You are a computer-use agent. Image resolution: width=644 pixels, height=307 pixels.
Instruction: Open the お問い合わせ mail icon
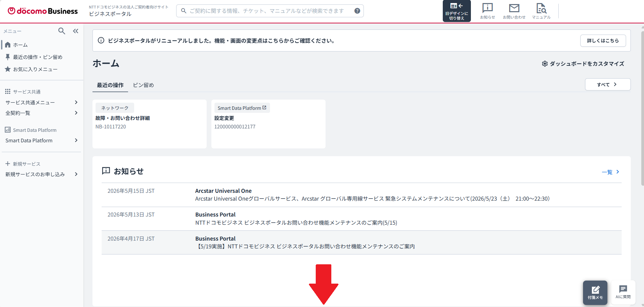(514, 11)
